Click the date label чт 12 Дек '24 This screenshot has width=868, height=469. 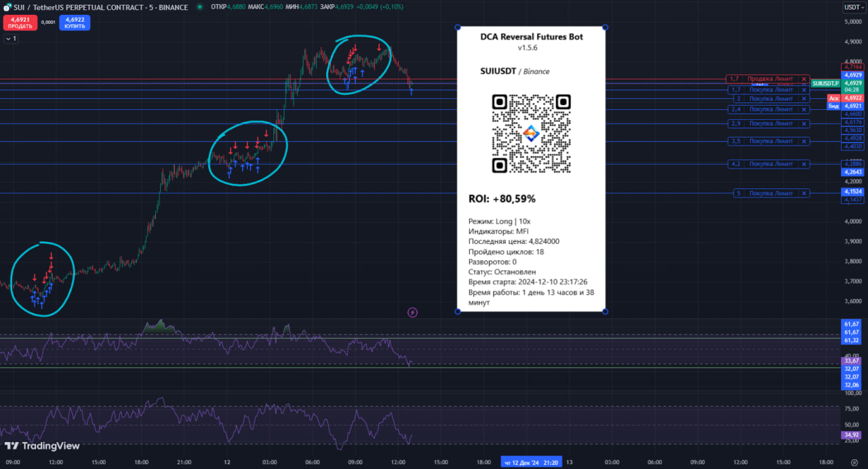[532, 462]
